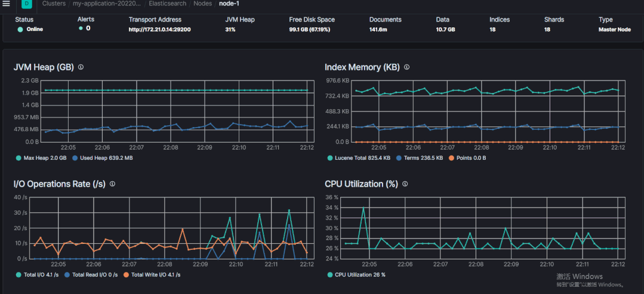Open I/O Operations Rate info icon

(112, 184)
